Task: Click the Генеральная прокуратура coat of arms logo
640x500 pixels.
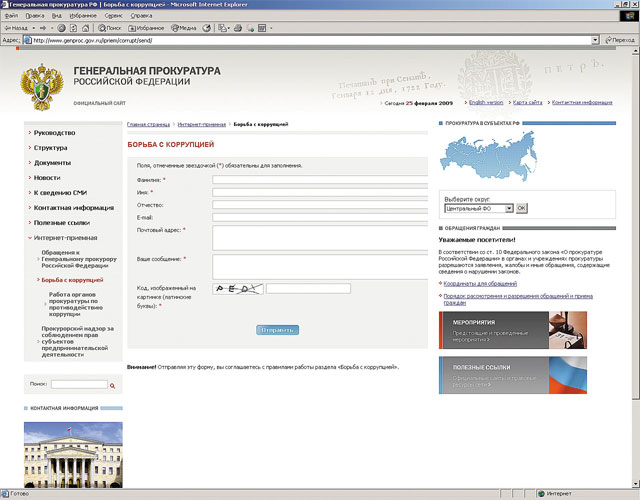Action: (x=42, y=87)
